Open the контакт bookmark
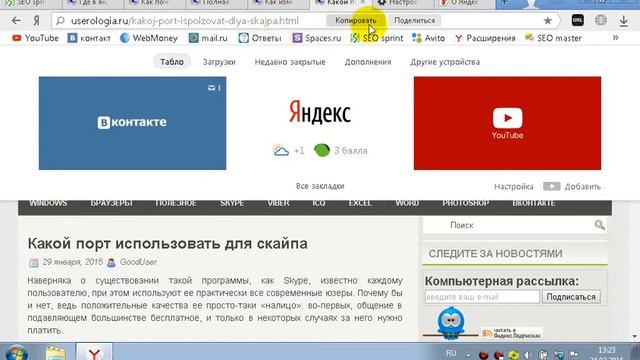Screen dimensions: 640x360 89,38
